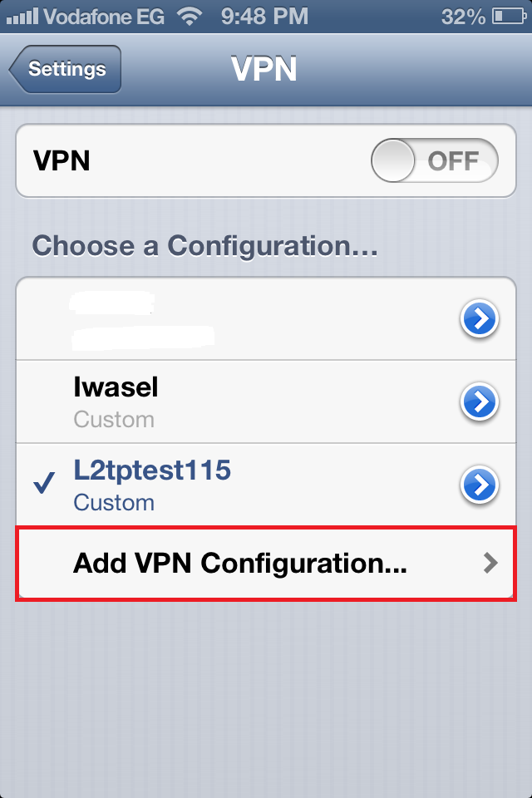Viewport: 532px width, 798px height.
Task: Tap the Custom subtitle under L2tptest115
Action: [x=114, y=503]
